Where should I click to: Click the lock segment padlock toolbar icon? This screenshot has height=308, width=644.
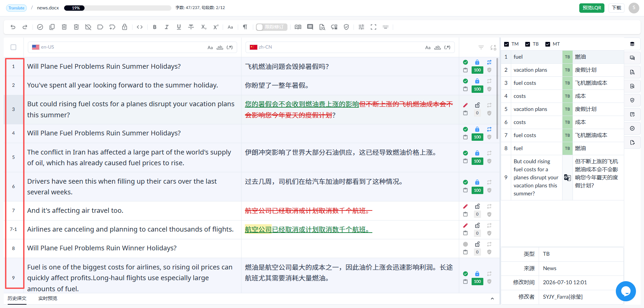coord(124,27)
